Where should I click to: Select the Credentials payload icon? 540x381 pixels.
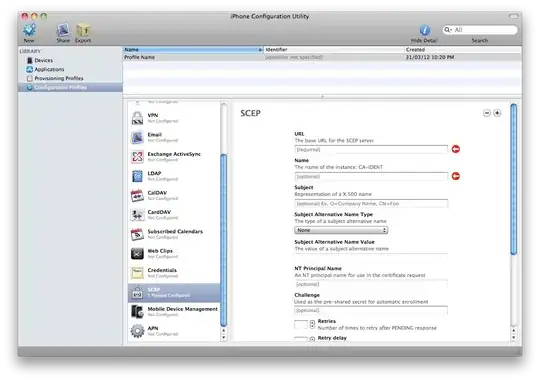[137, 273]
